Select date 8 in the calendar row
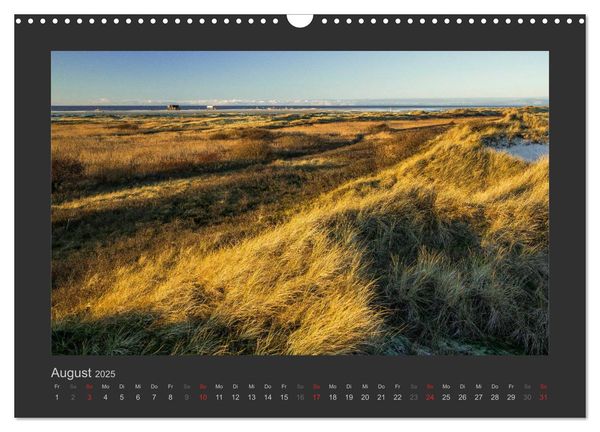This screenshot has height=432, width=600. (170, 397)
